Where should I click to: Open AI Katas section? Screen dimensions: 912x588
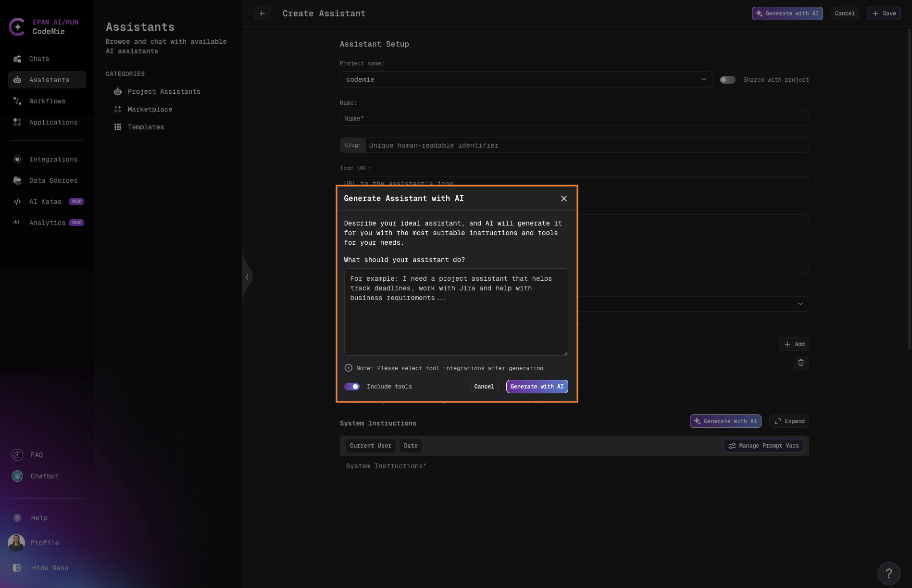45,201
